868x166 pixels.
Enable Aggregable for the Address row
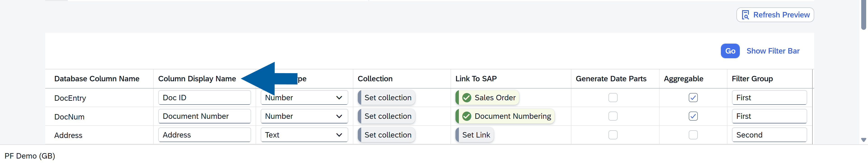click(x=693, y=135)
